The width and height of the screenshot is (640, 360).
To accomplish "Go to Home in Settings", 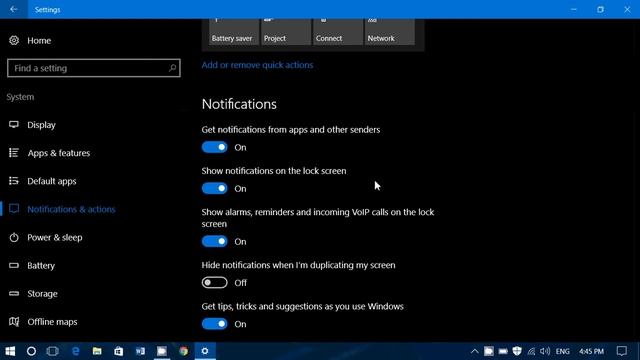I will [39, 40].
